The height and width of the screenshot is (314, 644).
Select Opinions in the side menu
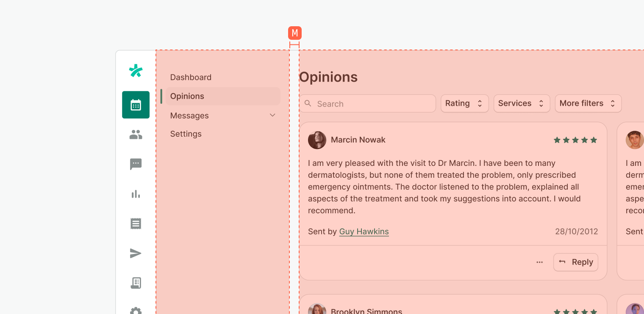187,96
